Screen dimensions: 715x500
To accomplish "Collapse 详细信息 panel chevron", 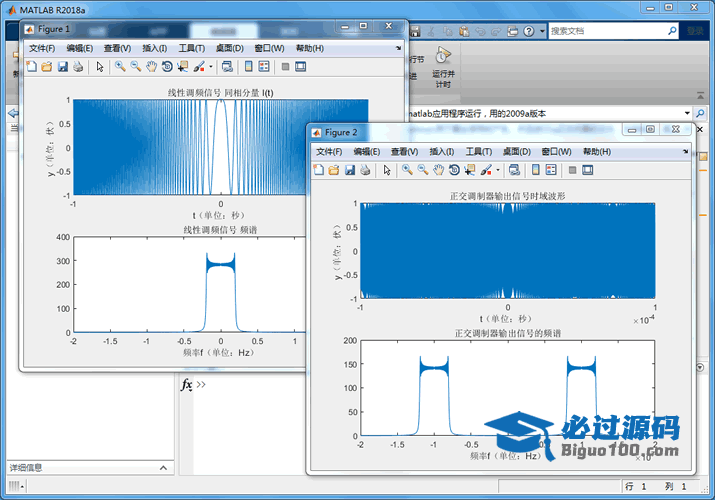I will 163,468.
